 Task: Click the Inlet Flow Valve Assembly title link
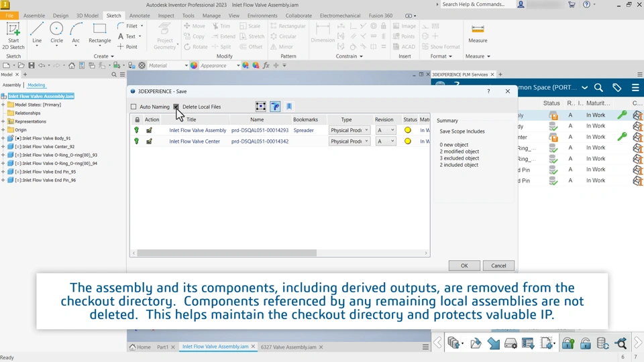[x=197, y=130]
